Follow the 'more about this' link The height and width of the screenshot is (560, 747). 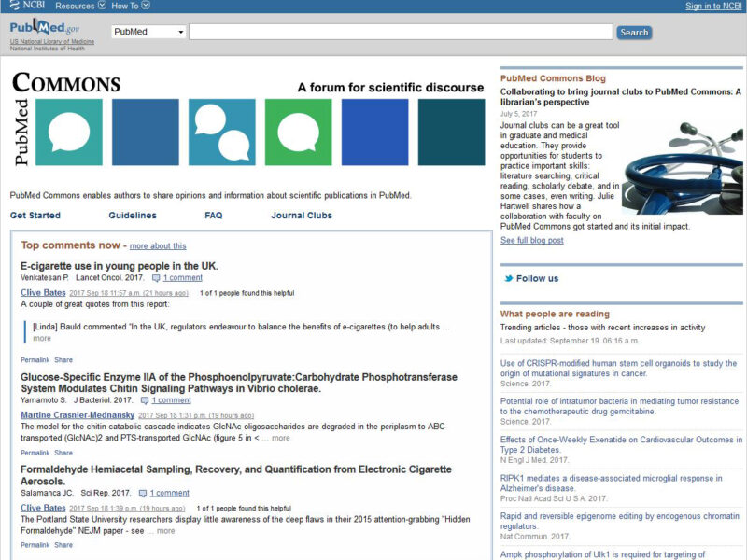coord(158,246)
